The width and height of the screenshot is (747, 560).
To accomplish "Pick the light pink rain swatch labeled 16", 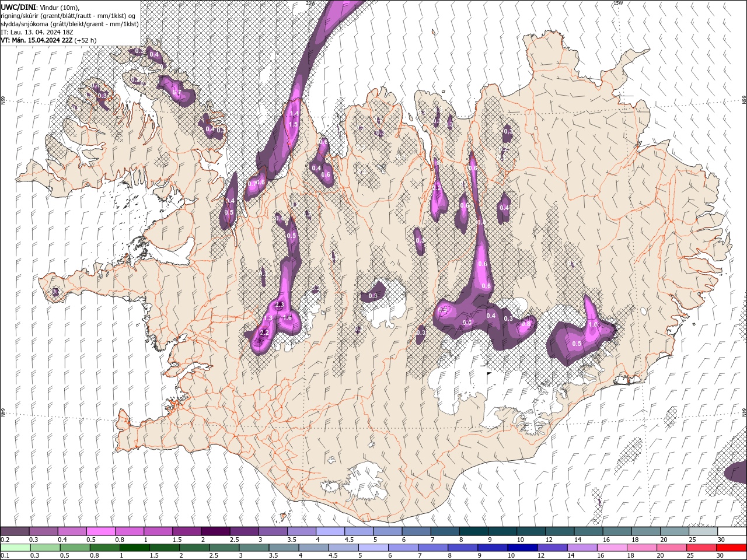I will [611, 548].
